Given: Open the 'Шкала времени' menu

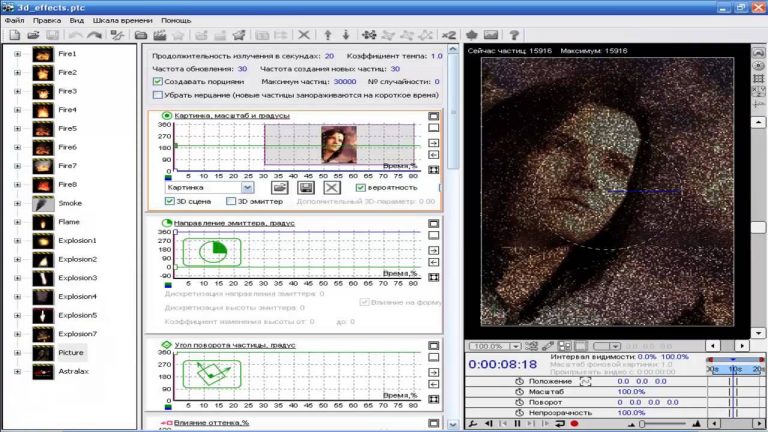Looking at the screenshot, I should pyautogui.click(x=124, y=19).
